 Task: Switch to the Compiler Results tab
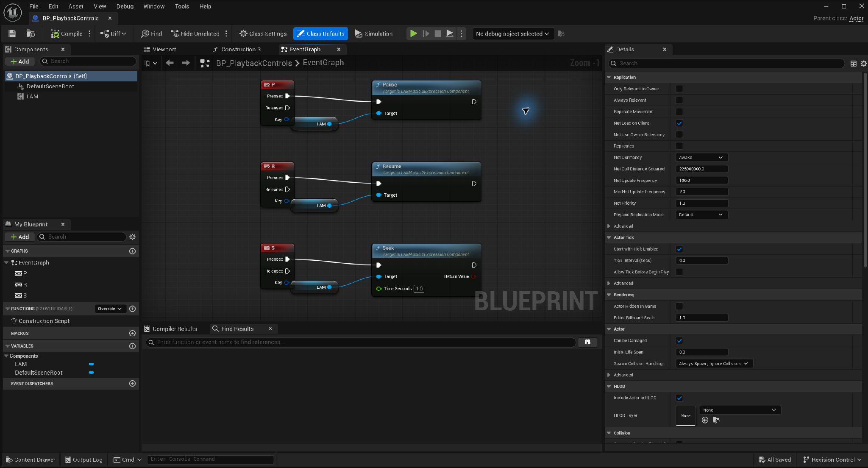tap(170, 329)
